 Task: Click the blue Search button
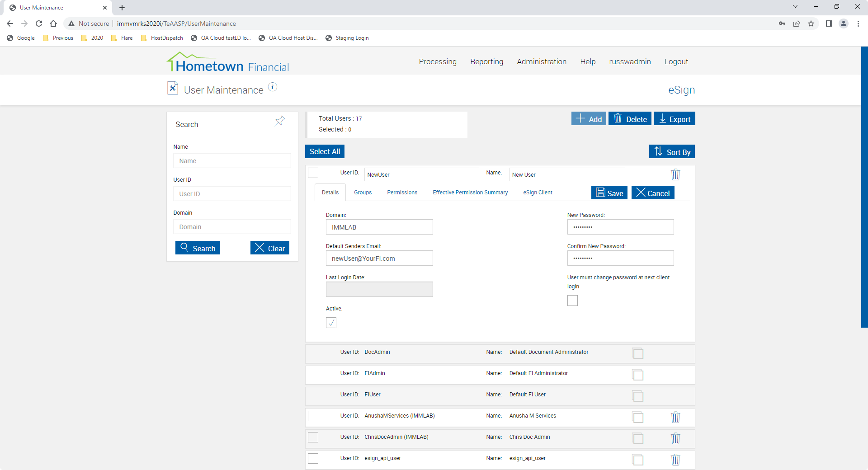click(x=198, y=248)
